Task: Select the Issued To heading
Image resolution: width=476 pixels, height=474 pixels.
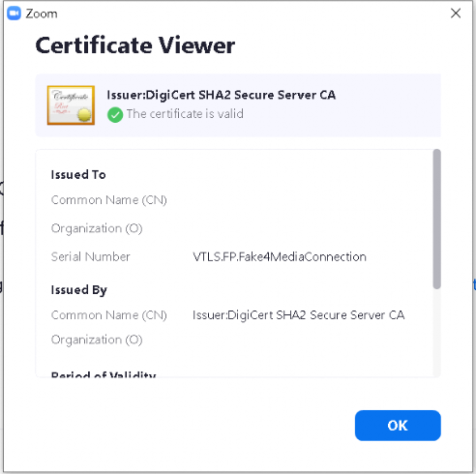Action: click(x=78, y=174)
